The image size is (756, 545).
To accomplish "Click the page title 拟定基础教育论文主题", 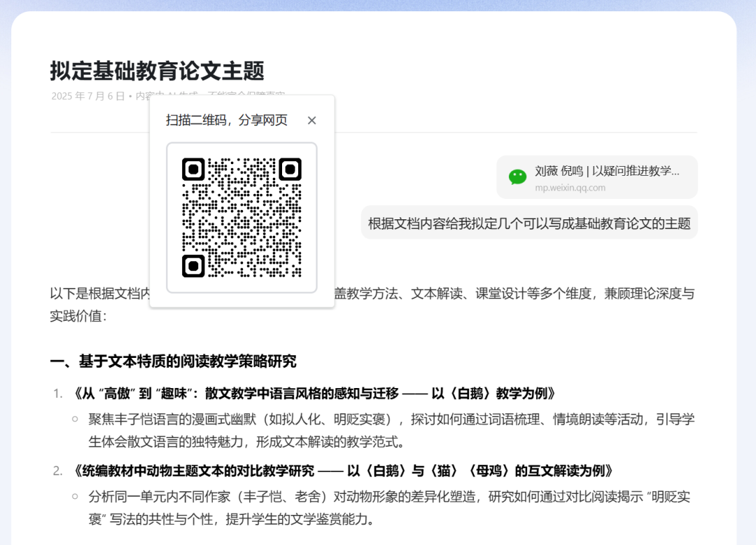I will click(x=157, y=71).
